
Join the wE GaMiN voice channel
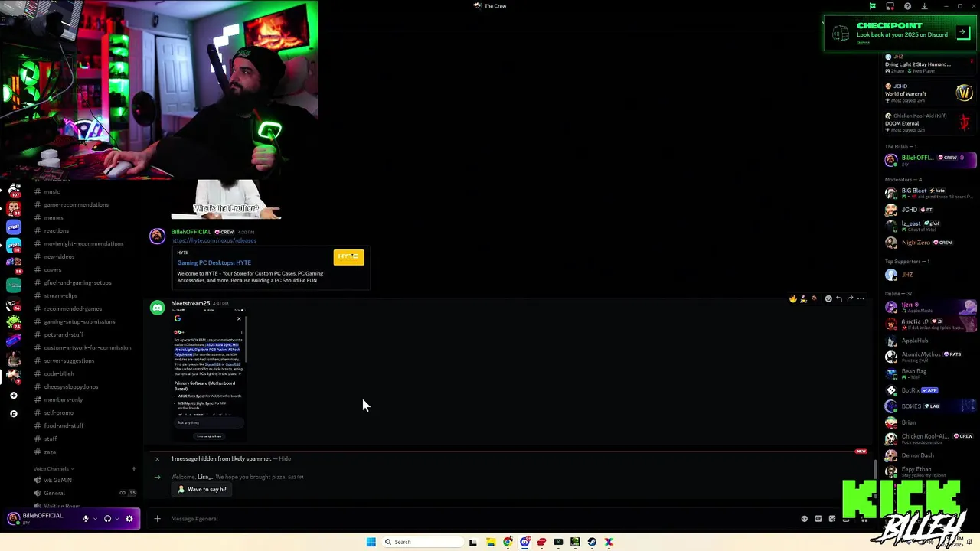coord(84,480)
